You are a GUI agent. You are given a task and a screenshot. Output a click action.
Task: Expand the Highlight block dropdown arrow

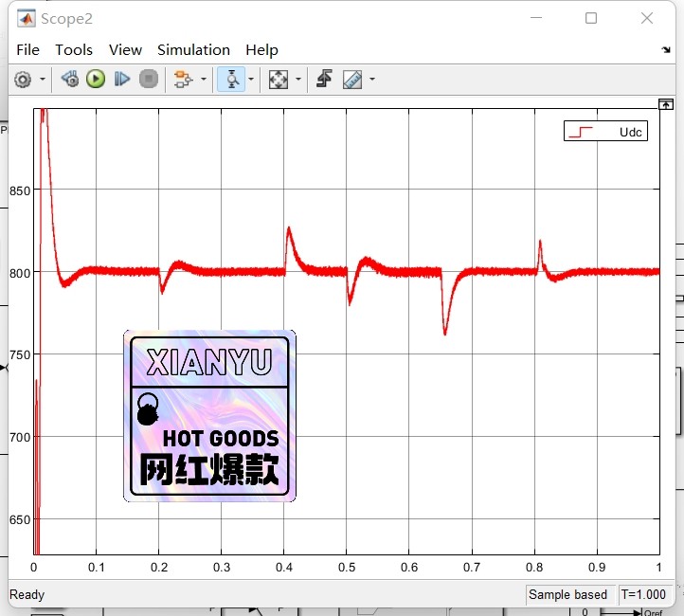(x=204, y=80)
